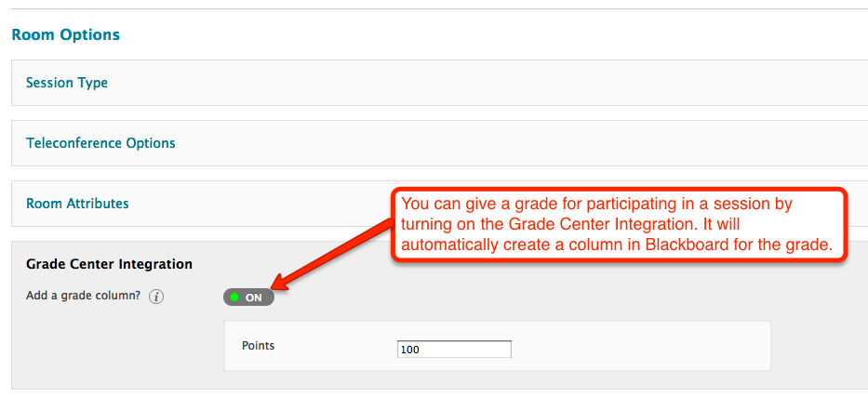Click the Points label text
Viewport: 868px width, 397px height.
coord(258,346)
